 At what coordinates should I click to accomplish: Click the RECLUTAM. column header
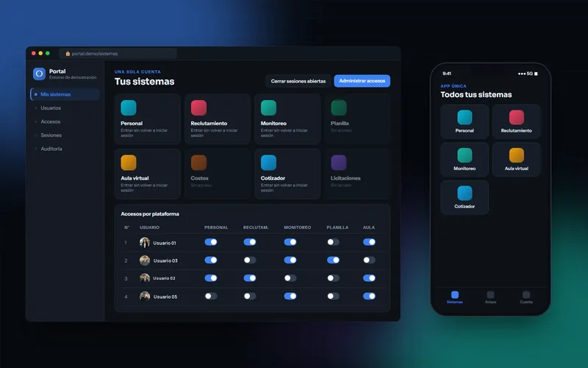256,227
